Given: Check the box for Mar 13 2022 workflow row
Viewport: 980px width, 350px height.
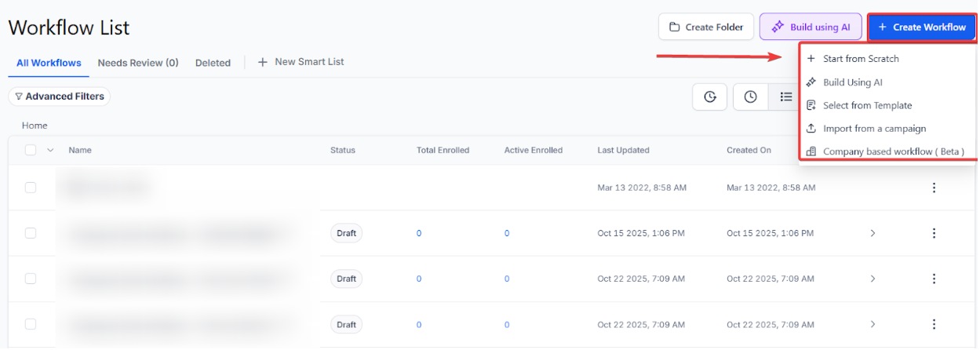Looking at the screenshot, I should click(31, 188).
